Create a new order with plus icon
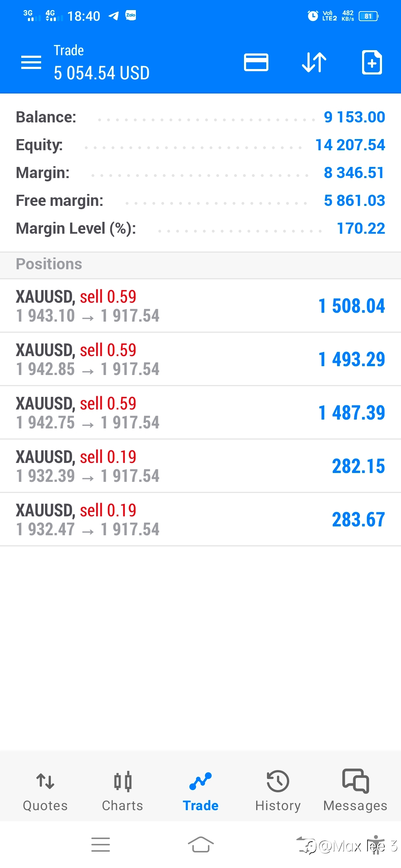401x868 pixels. coord(372,62)
